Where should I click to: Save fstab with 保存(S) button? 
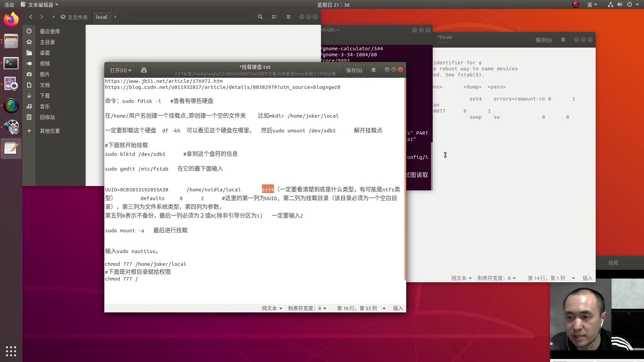coord(543,40)
